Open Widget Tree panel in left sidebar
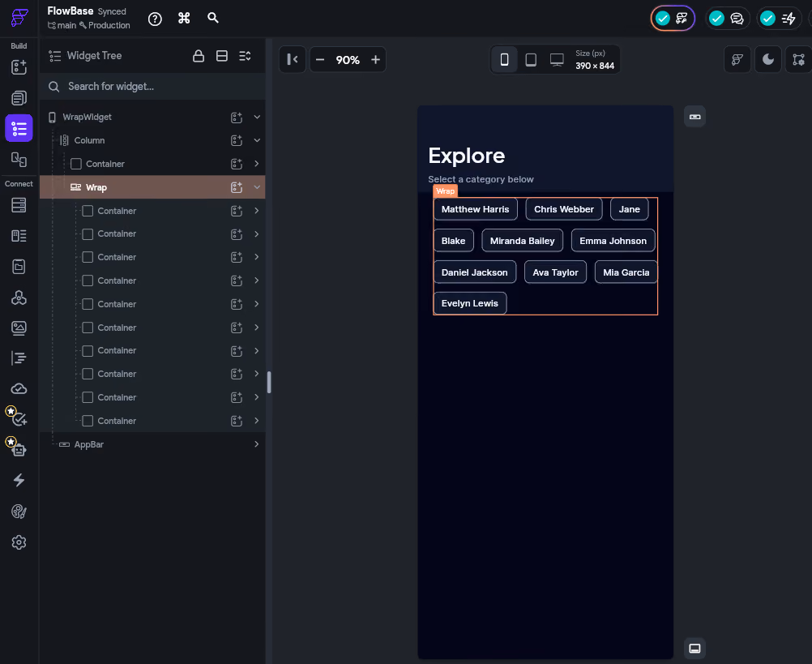Image resolution: width=812 pixels, height=664 pixels. [x=19, y=128]
